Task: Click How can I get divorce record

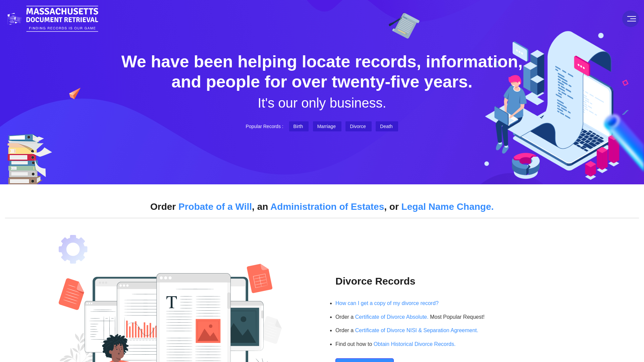Action: point(387,303)
